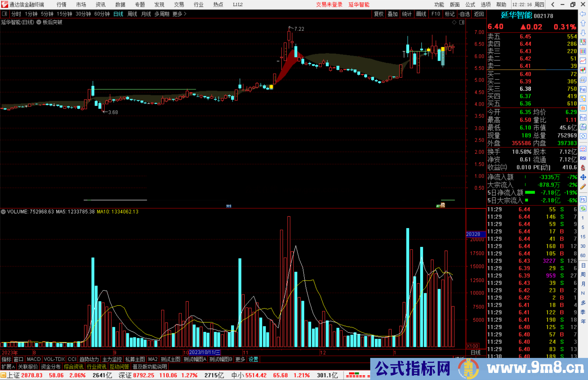Image resolution: width=588 pixels, height=380 pixels.
Task: Expand 更多 periods chevron
Action: click(x=185, y=14)
